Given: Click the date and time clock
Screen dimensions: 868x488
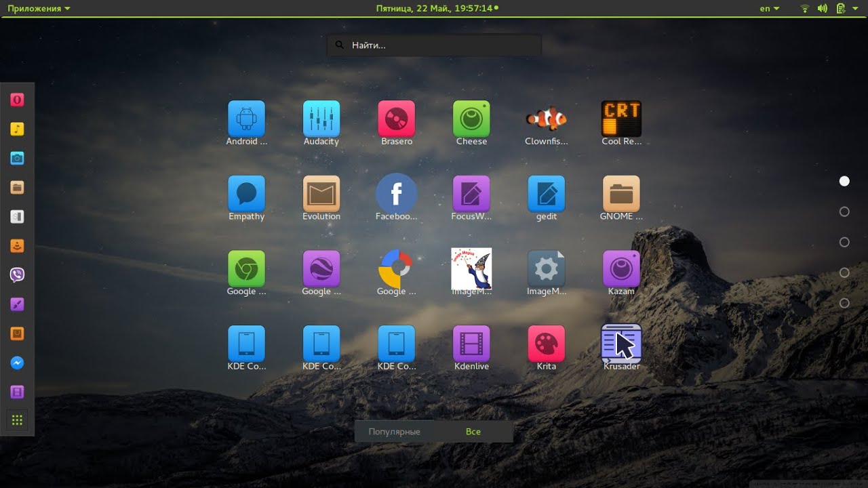Looking at the screenshot, I should [x=437, y=8].
